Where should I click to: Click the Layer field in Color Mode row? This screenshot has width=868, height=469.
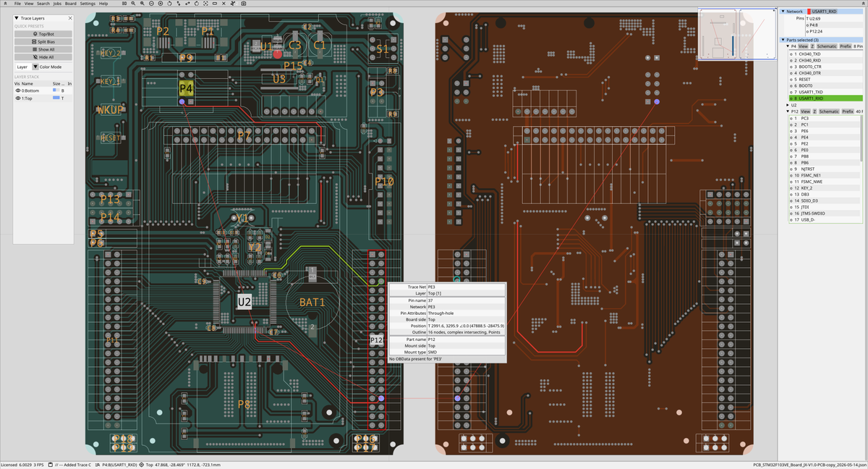[x=22, y=67]
